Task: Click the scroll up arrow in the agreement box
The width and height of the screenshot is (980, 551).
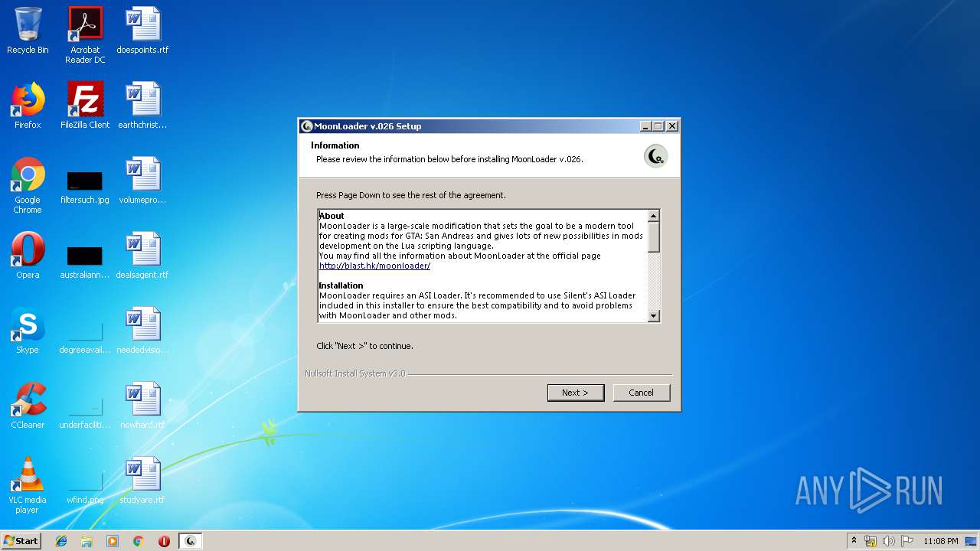Action: coord(653,216)
